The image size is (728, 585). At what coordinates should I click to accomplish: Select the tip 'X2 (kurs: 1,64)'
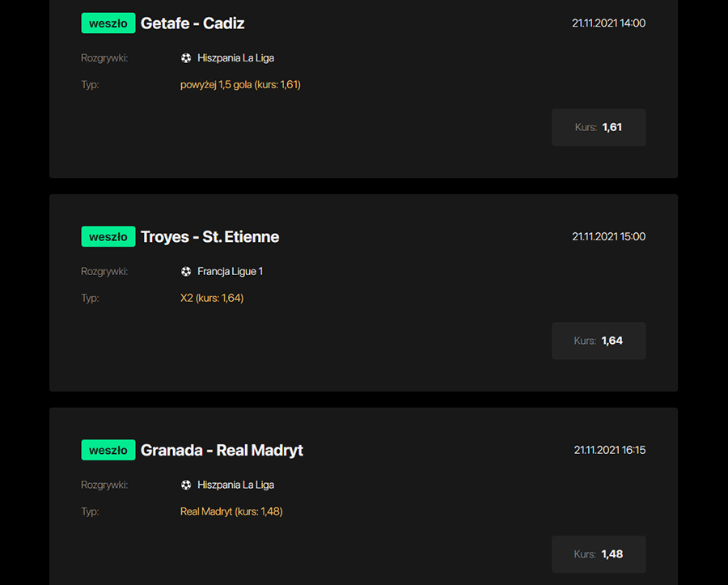coord(212,299)
